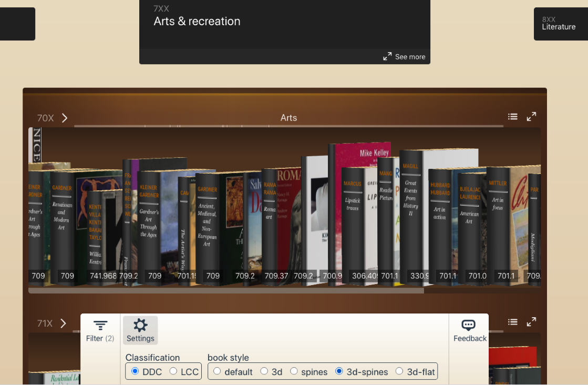Click list view icon on Arts shelf
The image size is (588, 385).
[513, 117]
